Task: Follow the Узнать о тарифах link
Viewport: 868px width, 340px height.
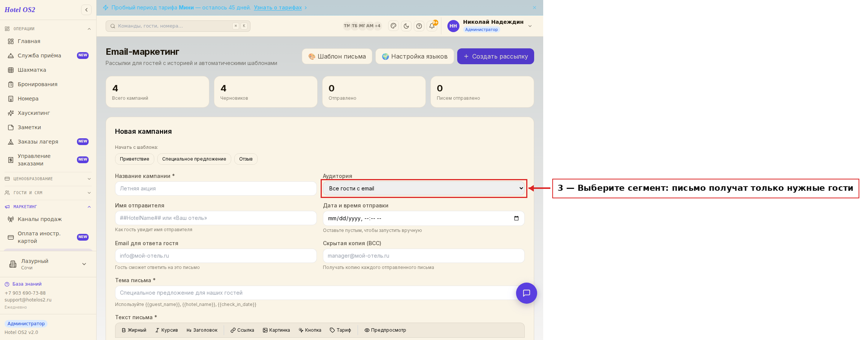Action: (278, 8)
